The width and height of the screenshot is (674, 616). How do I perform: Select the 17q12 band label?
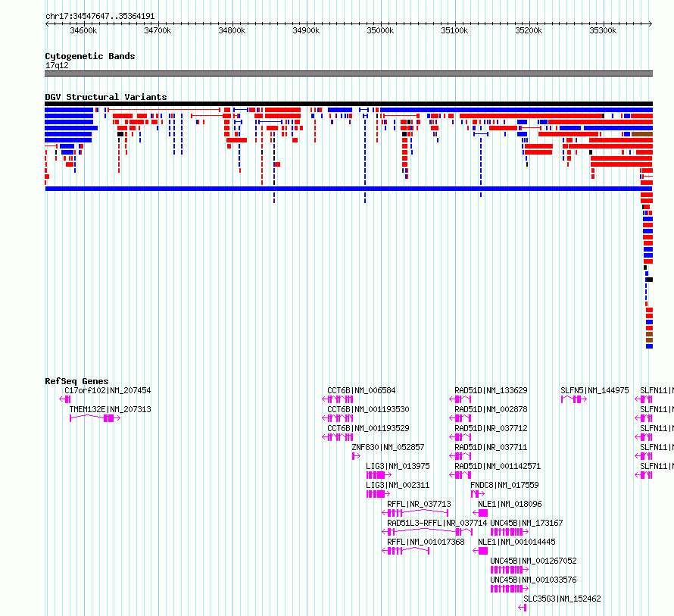click(57, 65)
